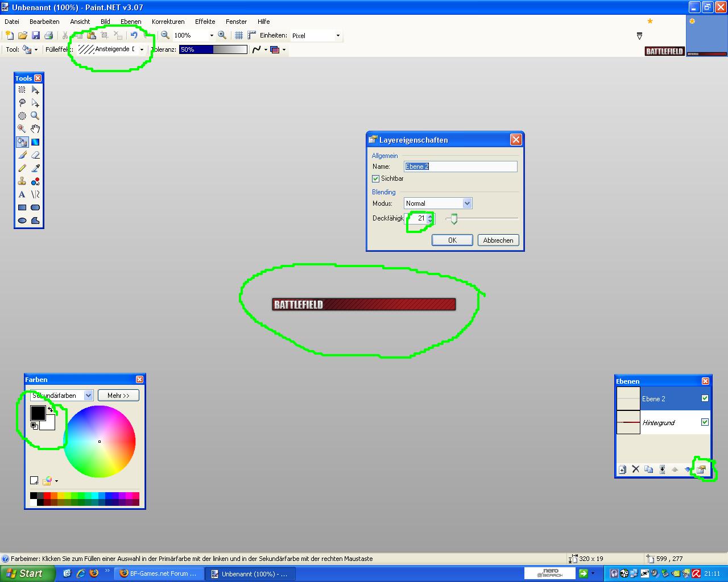Open layer properties icon in Ebenen panel
Viewport: 728px width, 582px height.
(x=701, y=469)
